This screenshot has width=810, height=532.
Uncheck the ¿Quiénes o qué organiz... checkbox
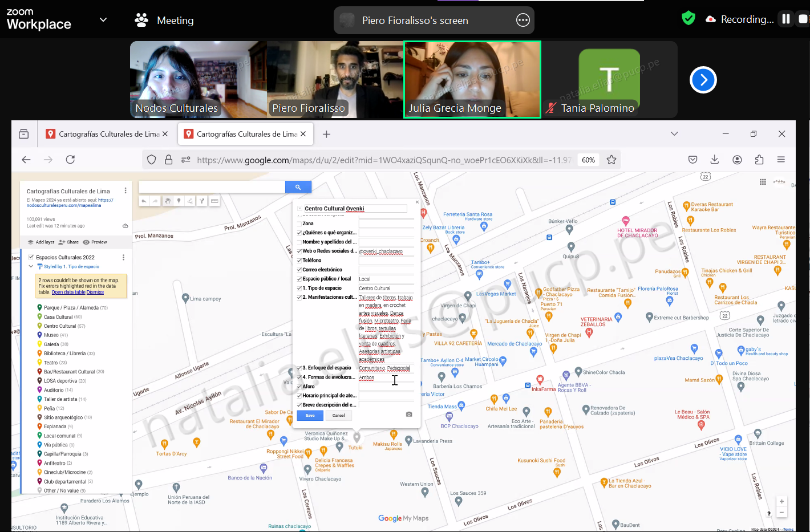299,233
